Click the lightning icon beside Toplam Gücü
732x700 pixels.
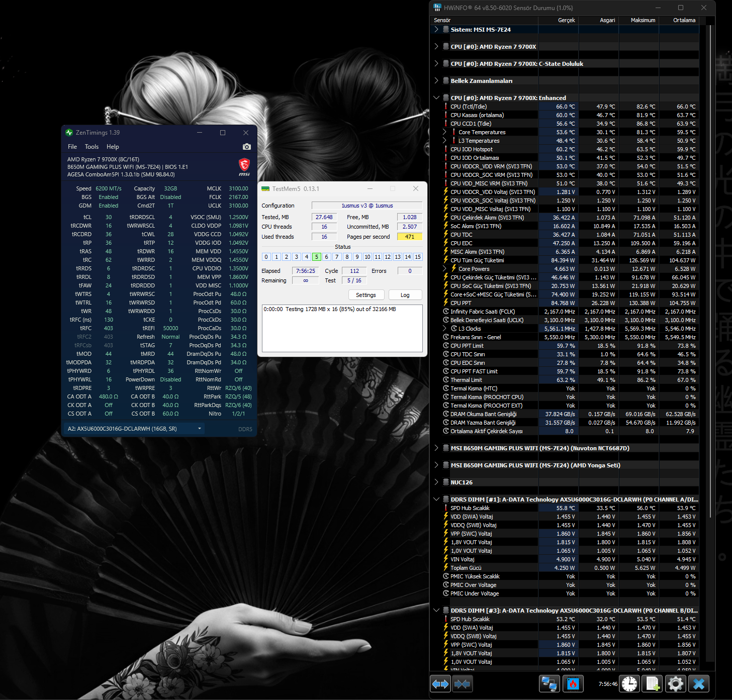click(x=446, y=568)
